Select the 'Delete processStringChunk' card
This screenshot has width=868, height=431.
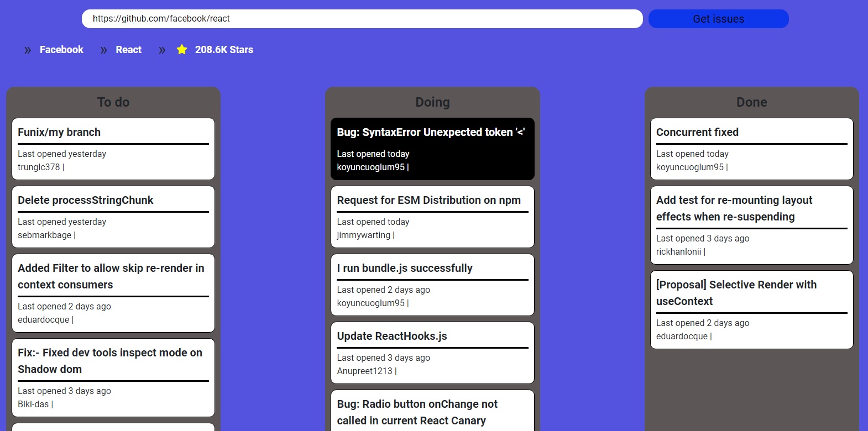113,217
